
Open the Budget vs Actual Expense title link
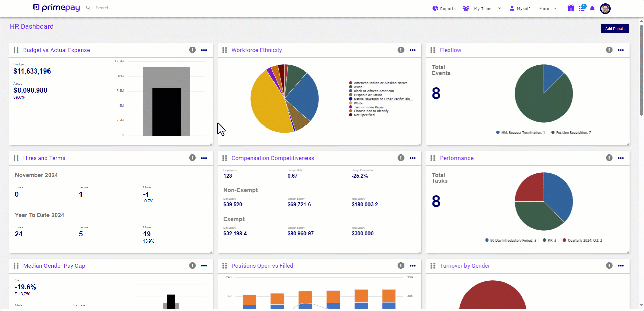(x=56, y=50)
